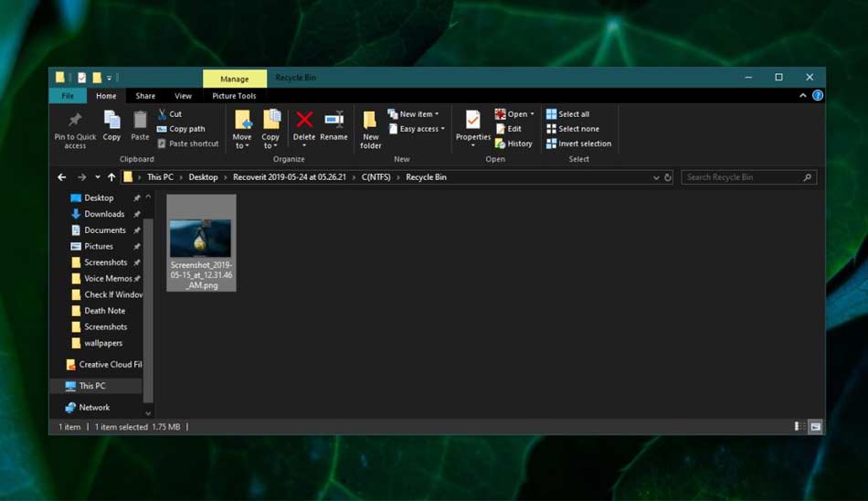Refresh the current folder
The height and width of the screenshot is (501, 868).
(x=668, y=177)
